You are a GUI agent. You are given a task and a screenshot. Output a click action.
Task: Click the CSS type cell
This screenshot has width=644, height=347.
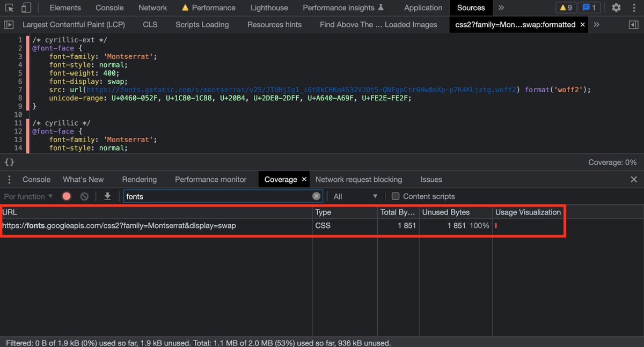tap(345, 226)
